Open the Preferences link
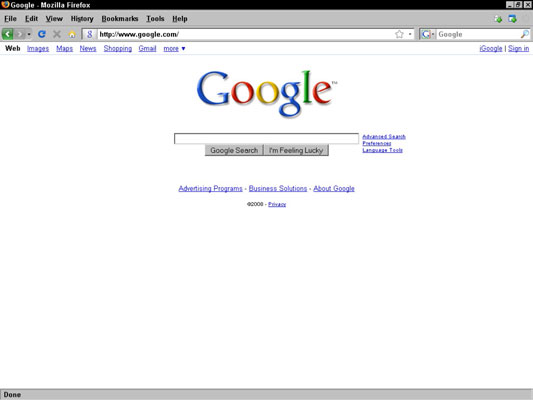The image size is (533, 400). [x=377, y=143]
